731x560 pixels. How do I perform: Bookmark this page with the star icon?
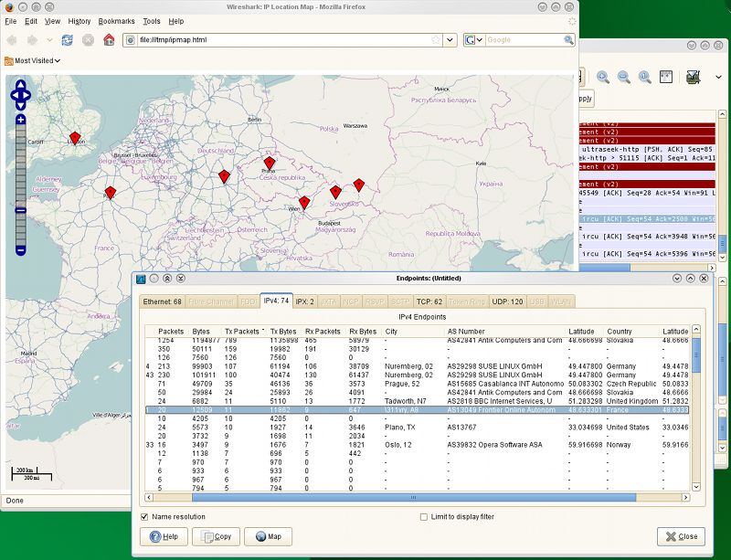point(436,40)
